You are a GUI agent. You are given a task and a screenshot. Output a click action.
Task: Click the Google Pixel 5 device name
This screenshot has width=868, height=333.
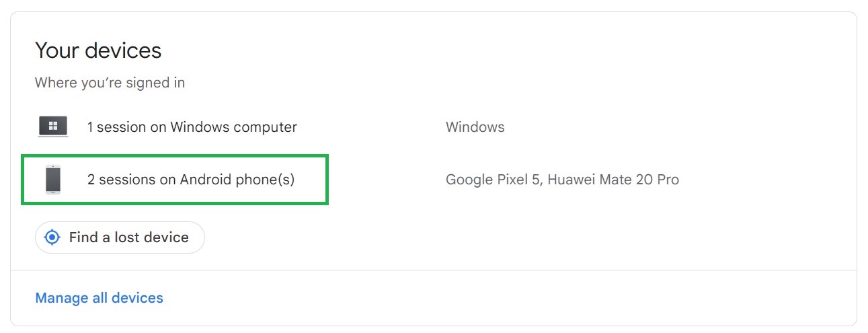click(x=493, y=180)
